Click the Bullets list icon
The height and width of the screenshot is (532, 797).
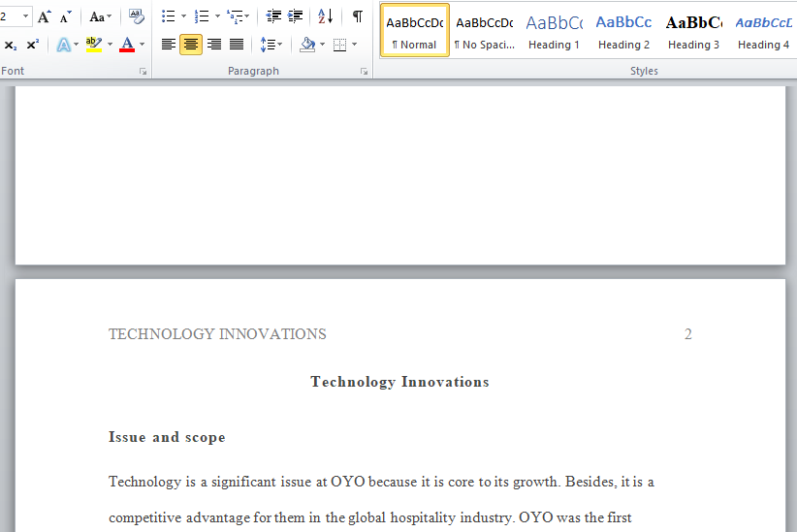coord(169,16)
